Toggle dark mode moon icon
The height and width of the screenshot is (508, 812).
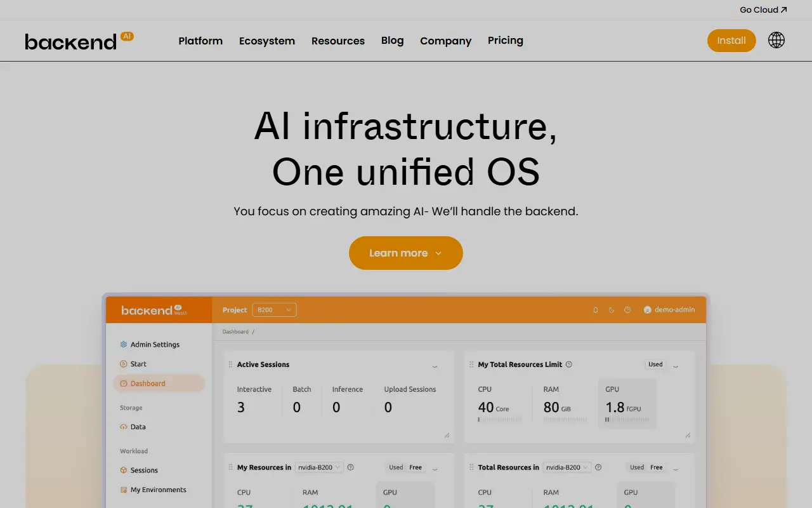click(x=612, y=310)
